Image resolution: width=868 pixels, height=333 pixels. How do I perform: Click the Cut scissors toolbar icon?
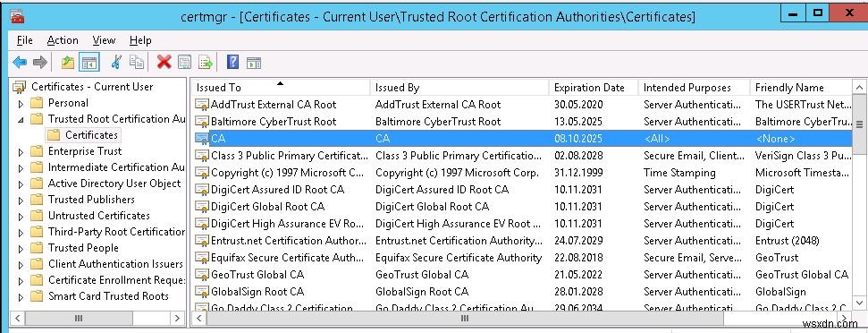[116, 62]
